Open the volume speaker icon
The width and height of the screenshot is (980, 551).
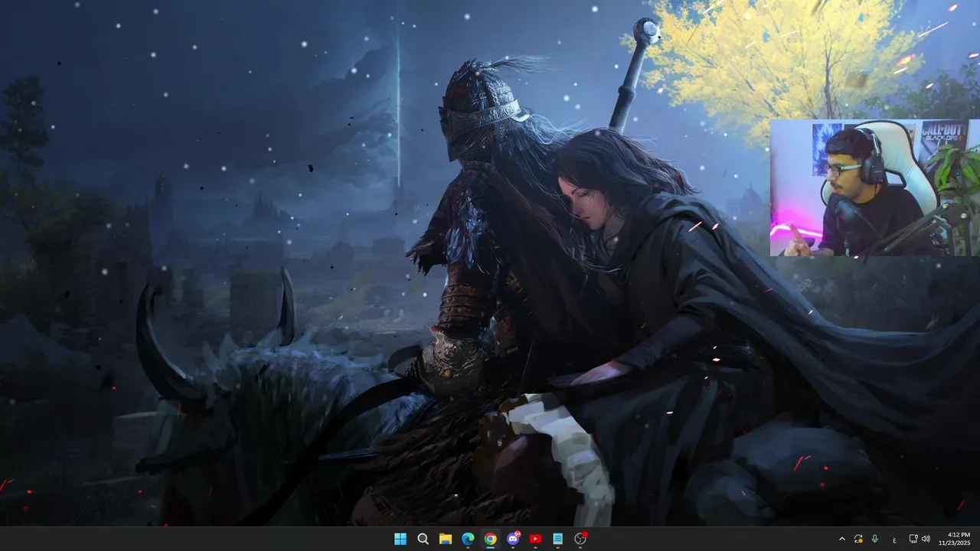926,539
